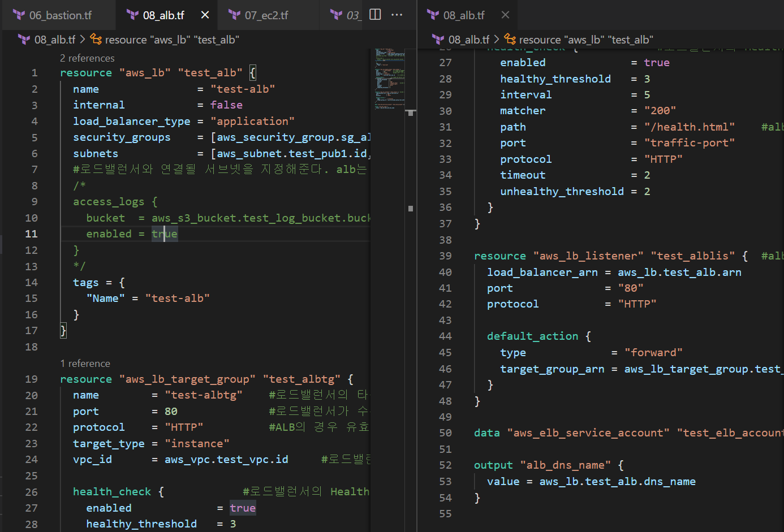Click the resource "aws_lb" breadcrumb in right editor
The height and width of the screenshot is (532, 784).
pos(586,40)
